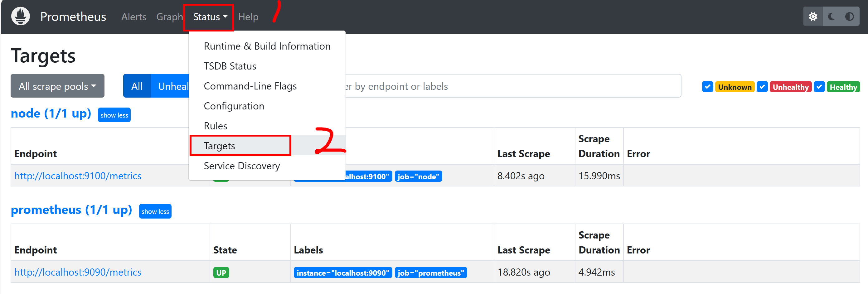868x294 pixels.
Task: Open the Configuration menu entry
Action: coord(267,106)
